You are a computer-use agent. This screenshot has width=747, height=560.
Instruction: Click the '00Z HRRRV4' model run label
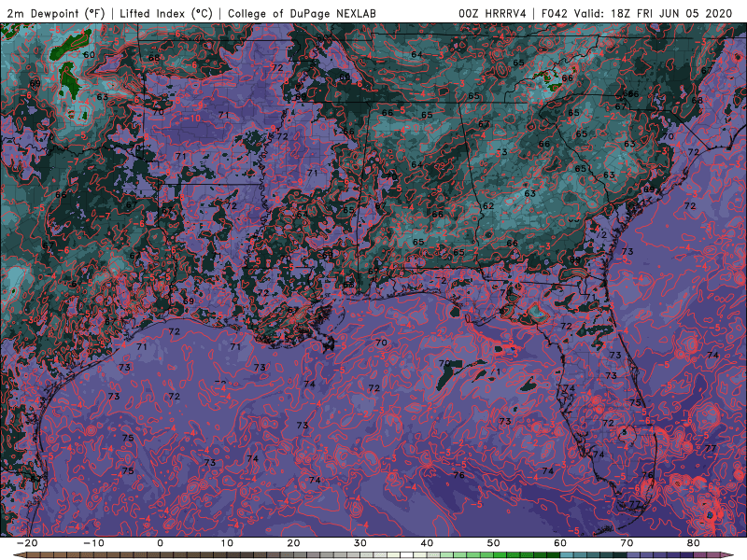tap(492, 13)
